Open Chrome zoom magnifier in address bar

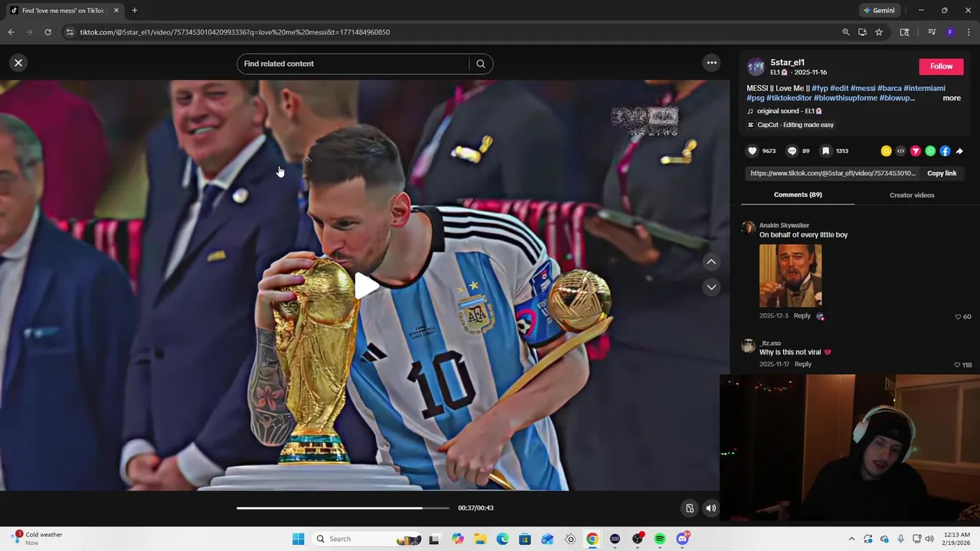tap(846, 32)
